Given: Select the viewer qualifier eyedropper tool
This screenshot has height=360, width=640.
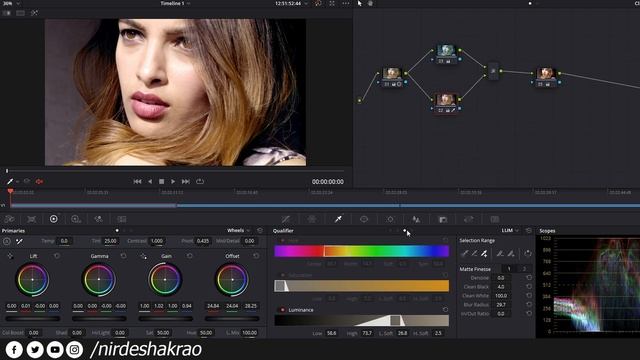Looking at the screenshot, I should [x=10, y=181].
